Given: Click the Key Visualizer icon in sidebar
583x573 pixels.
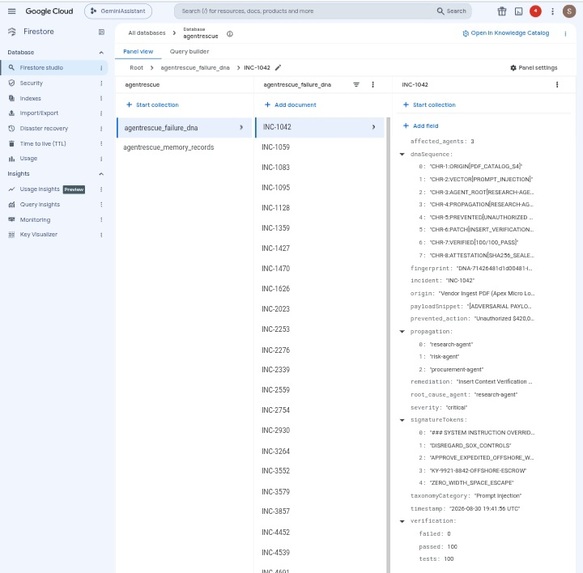Looking at the screenshot, I should 12,235.
